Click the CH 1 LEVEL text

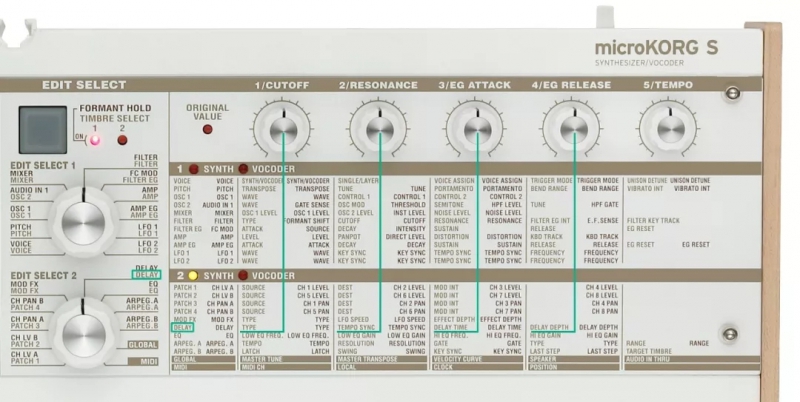pos(313,288)
